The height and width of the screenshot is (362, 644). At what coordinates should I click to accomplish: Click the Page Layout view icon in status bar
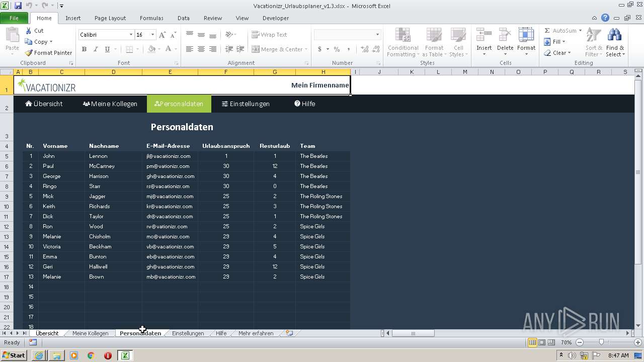click(x=542, y=342)
